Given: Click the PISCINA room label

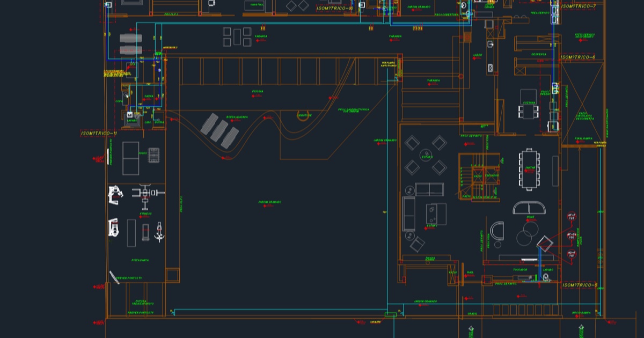Looking at the screenshot, I should click(x=258, y=91).
